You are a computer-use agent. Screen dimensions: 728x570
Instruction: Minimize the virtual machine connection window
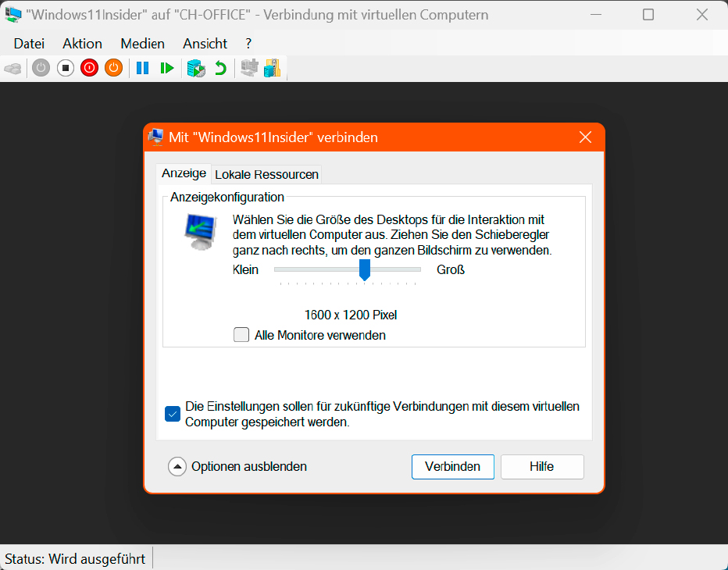[596, 14]
